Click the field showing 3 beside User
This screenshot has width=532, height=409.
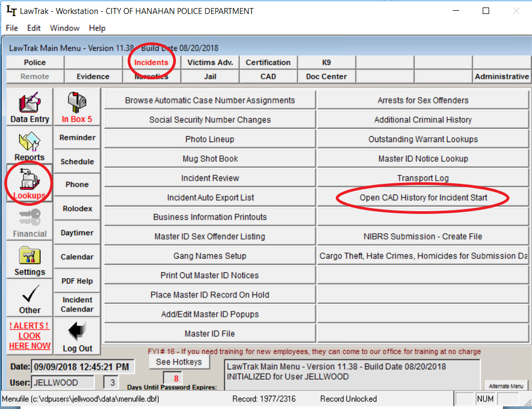coord(112,383)
